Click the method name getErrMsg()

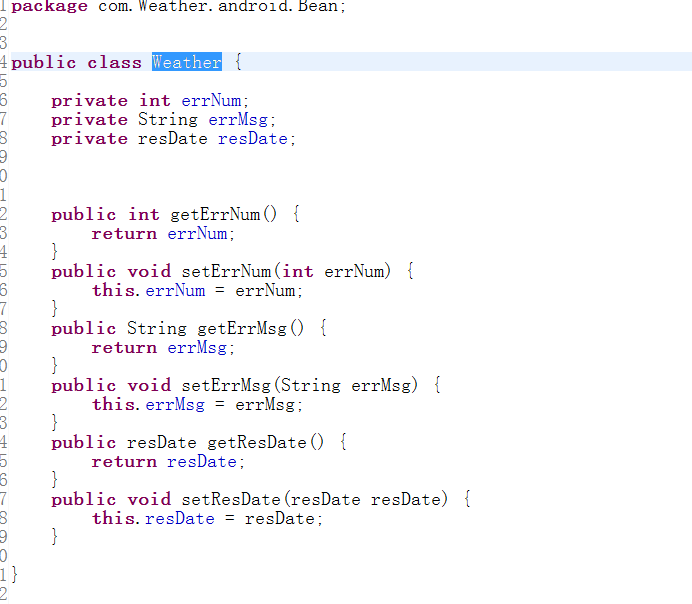(250, 329)
